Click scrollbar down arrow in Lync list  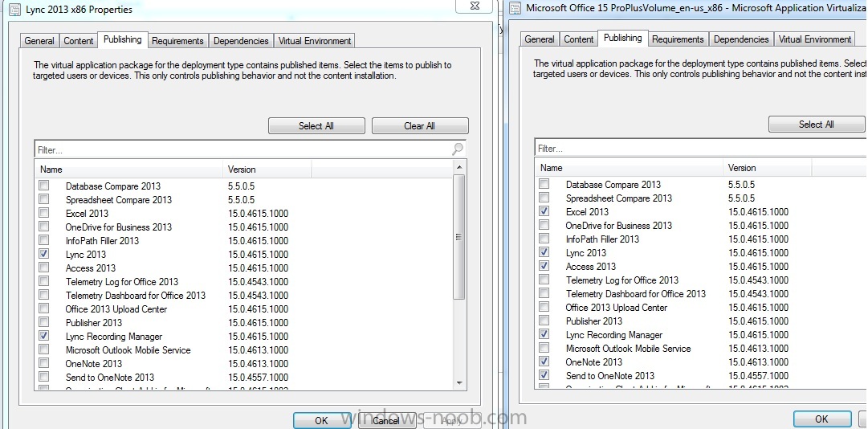tap(459, 382)
